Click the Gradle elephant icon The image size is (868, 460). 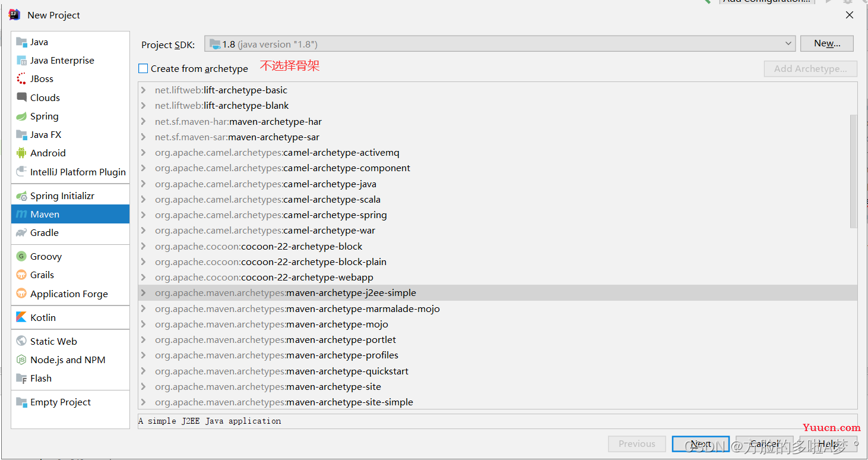[x=21, y=233]
